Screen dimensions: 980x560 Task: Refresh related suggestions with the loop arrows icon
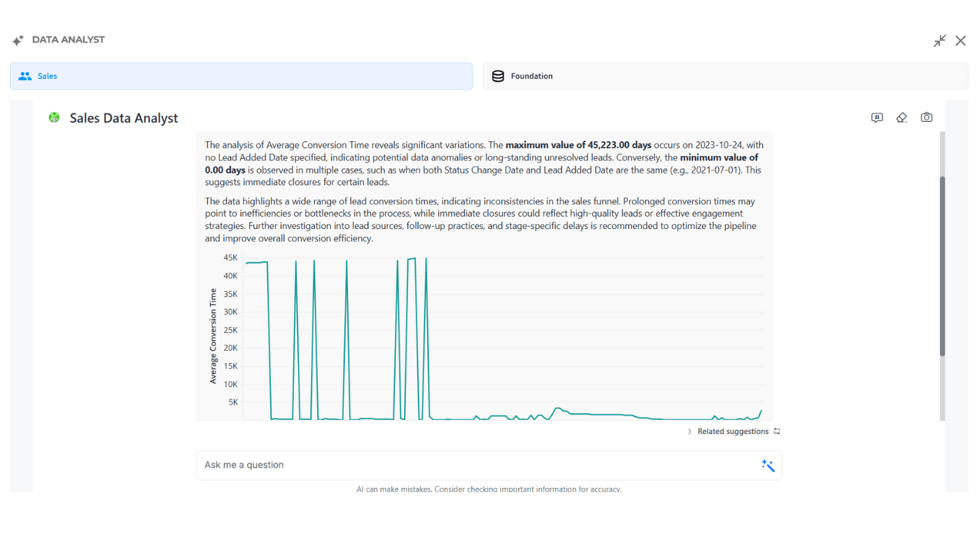coord(776,432)
